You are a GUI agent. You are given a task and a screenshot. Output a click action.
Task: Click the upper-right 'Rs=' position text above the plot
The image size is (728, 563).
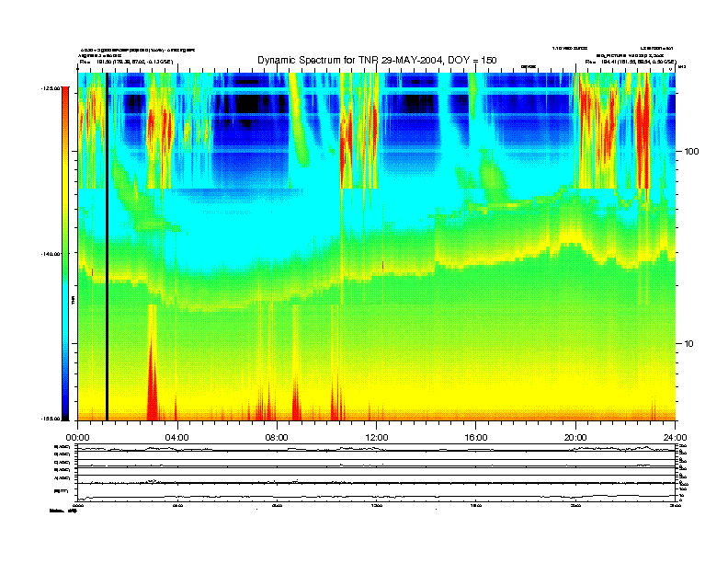click(x=631, y=62)
